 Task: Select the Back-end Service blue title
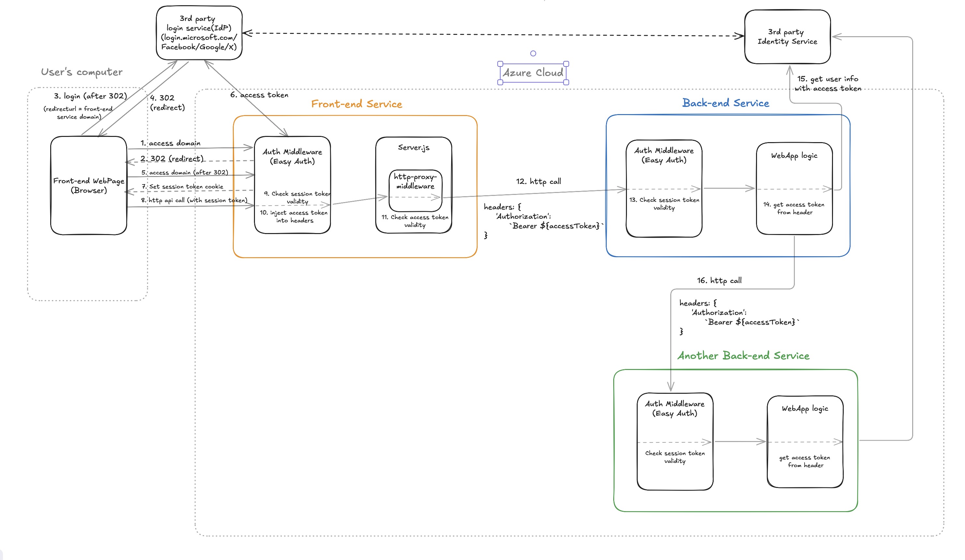coord(726,103)
